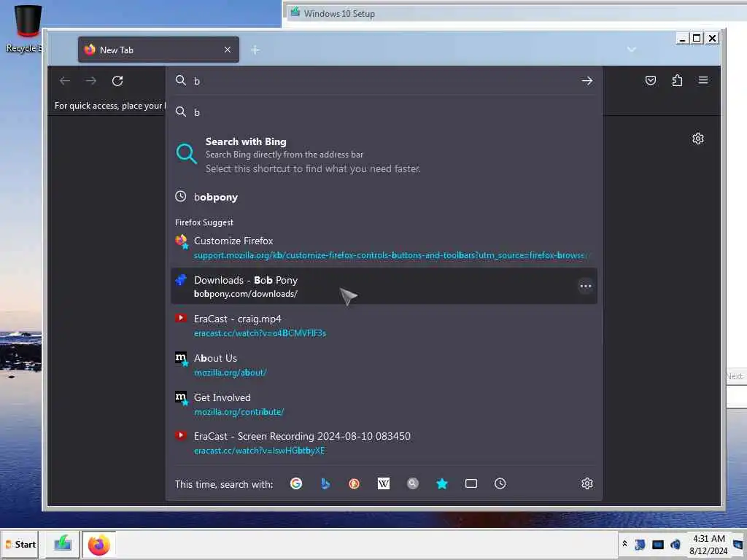Image resolution: width=747 pixels, height=560 pixels.
Task: Open the Firefox hamburger application menu
Action: point(703,80)
